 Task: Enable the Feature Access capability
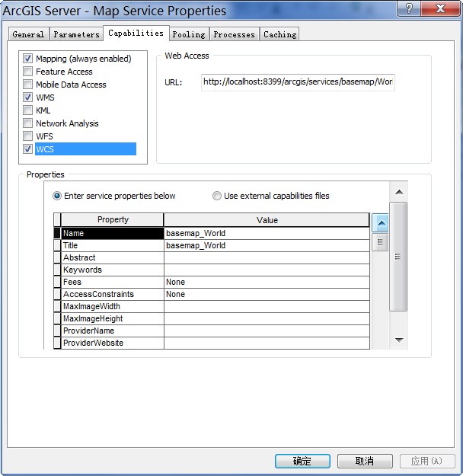28,72
